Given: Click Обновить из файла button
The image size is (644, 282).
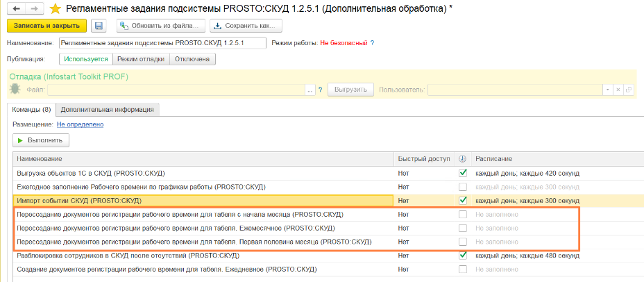Looking at the screenshot, I should [160, 26].
